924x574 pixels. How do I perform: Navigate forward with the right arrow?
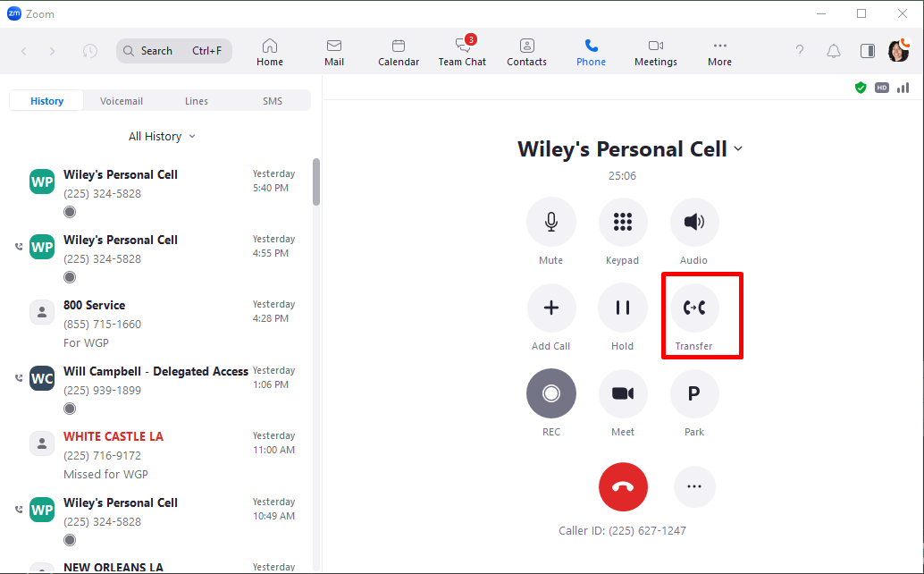point(53,51)
